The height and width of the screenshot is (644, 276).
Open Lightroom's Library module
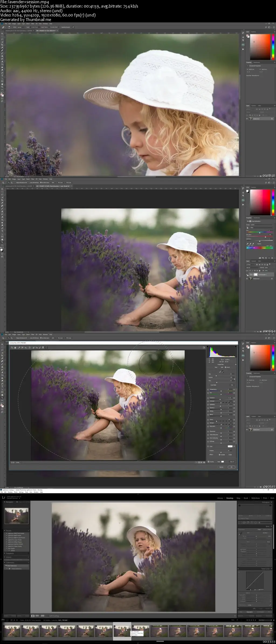[220, 498]
